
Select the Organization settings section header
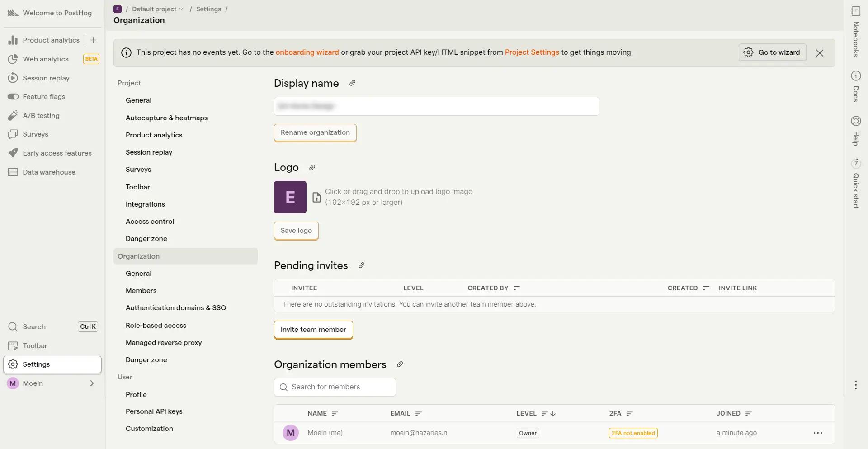(185, 256)
